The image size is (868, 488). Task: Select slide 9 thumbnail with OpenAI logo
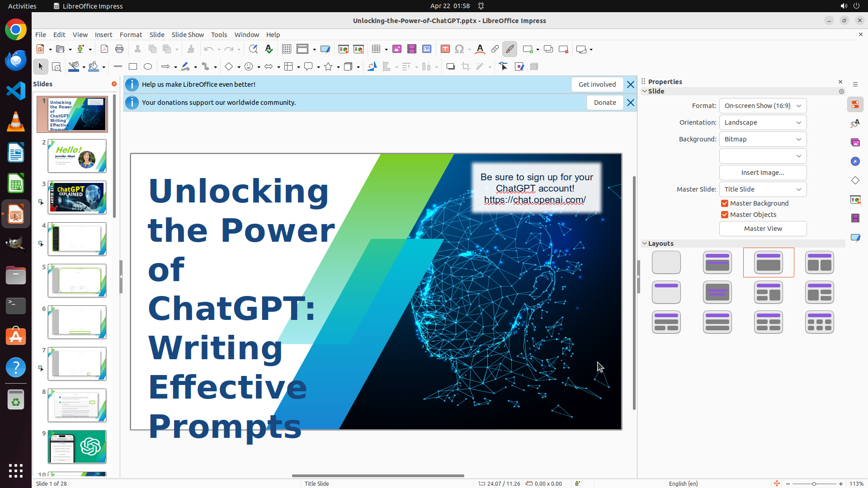coord(77,447)
